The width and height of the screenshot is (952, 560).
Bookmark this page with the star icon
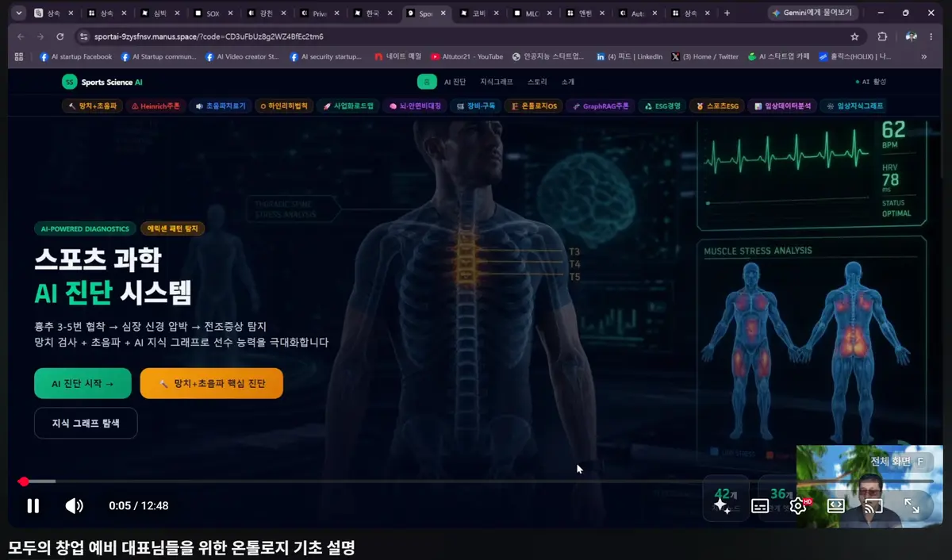pyautogui.click(x=854, y=36)
